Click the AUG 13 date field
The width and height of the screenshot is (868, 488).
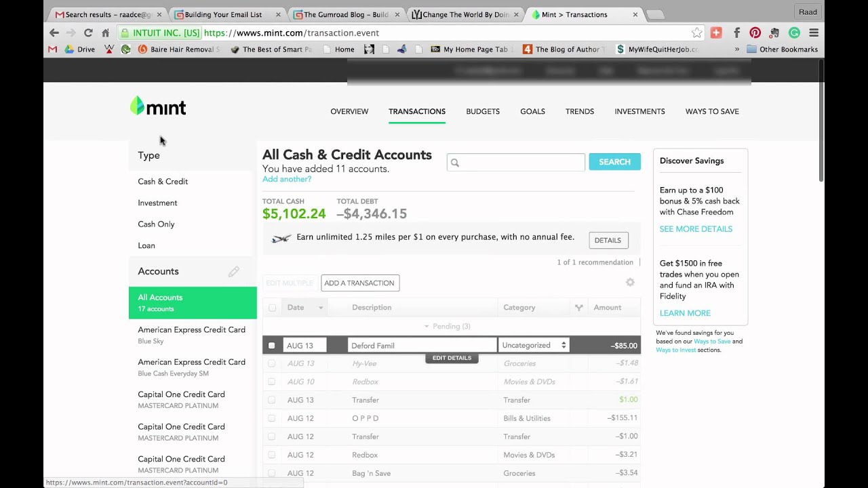[304, 346]
